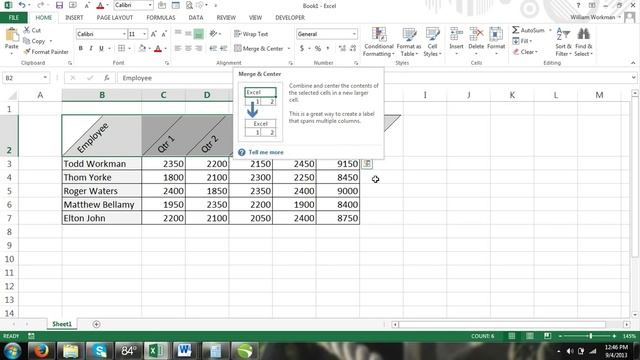Open Firefox from the taskbar

click(41, 351)
